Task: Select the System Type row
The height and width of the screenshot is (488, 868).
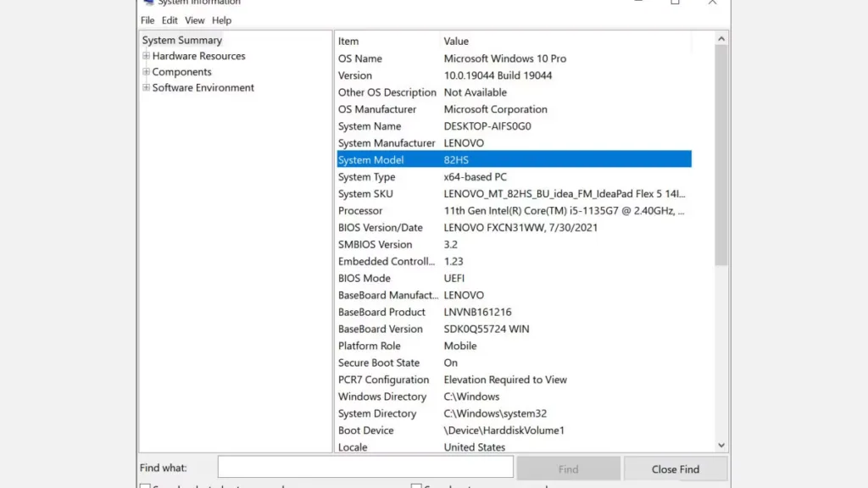Action: point(514,176)
